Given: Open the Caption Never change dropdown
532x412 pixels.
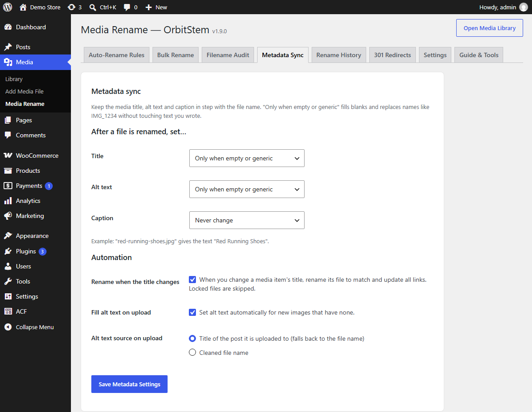Looking at the screenshot, I should 247,220.
